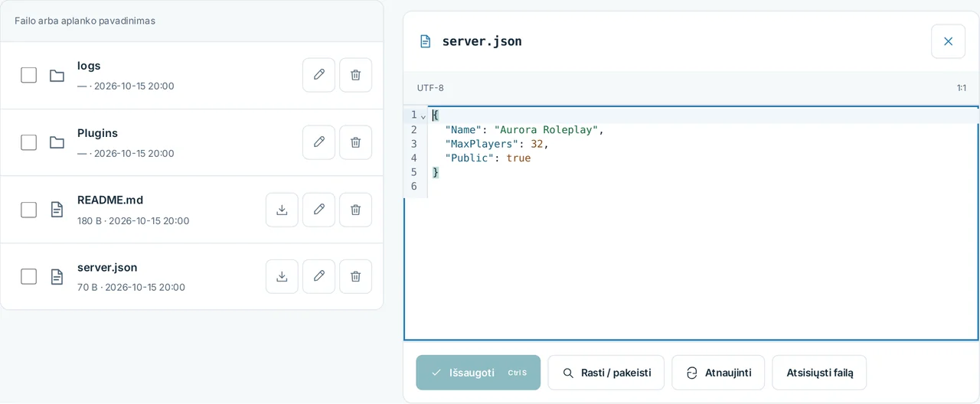Image resolution: width=980 pixels, height=404 pixels.
Task: Click the server.json document icon in list
Action: click(x=57, y=276)
